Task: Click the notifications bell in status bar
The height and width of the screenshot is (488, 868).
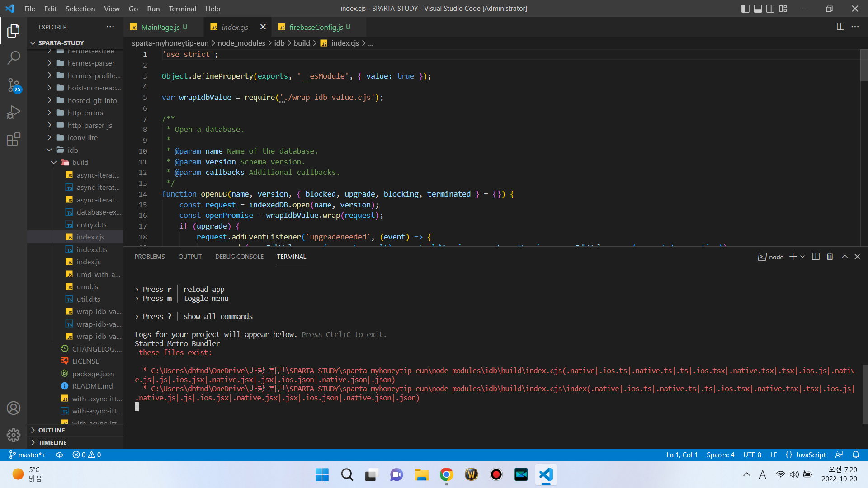Action: [856, 455]
